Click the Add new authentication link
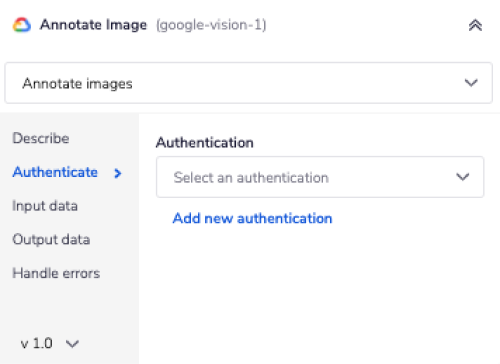 pyautogui.click(x=252, y=218)
